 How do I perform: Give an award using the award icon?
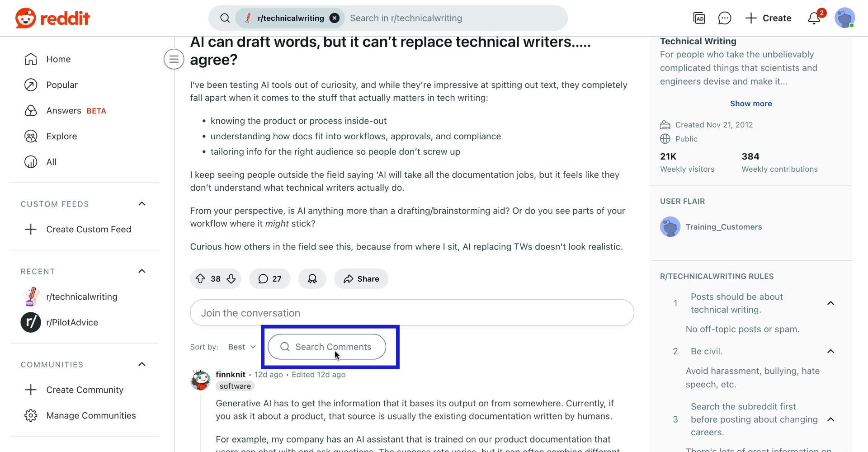tap(312, 279)
